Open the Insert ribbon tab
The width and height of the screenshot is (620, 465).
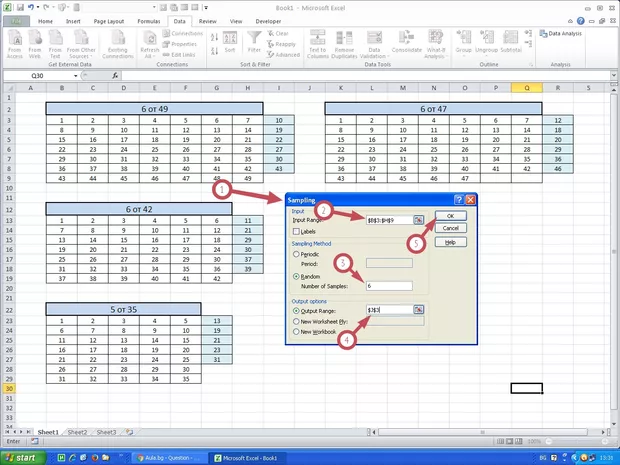(x=73, y=21)
